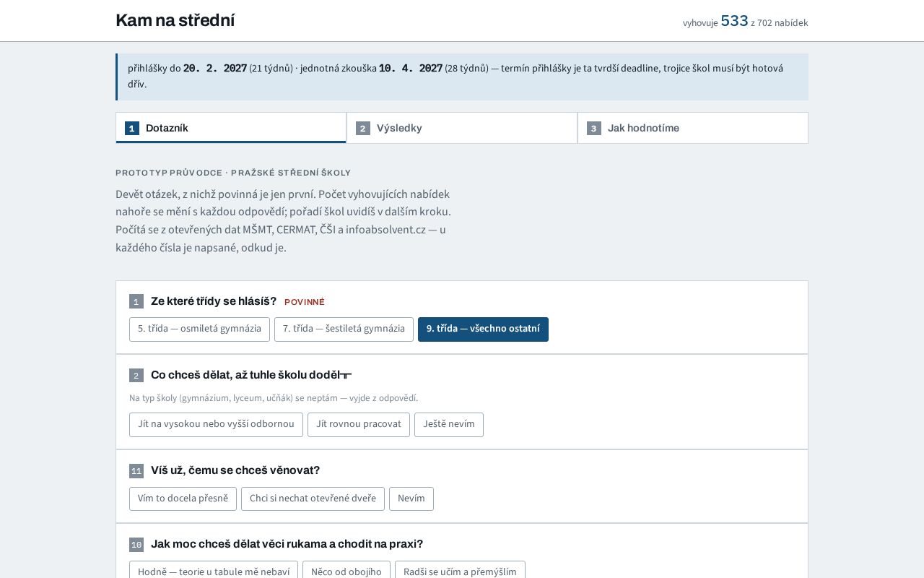The image size is (924, 578).
Task: Choose Něco od obojího
Action: [346, 570]
